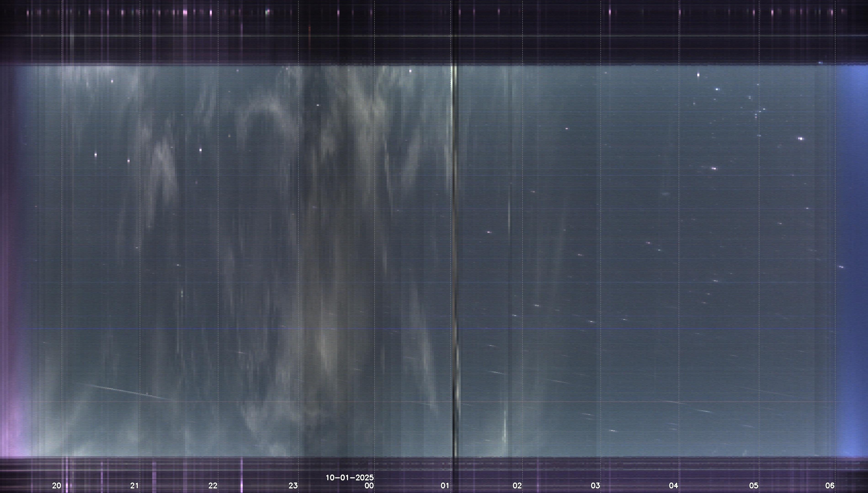Click the 04 hour label

(674, 485)
